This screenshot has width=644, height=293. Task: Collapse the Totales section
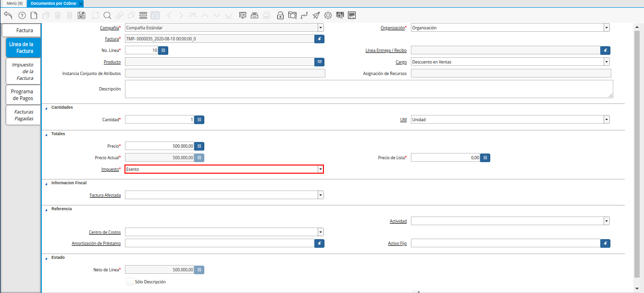click(47, 134)
